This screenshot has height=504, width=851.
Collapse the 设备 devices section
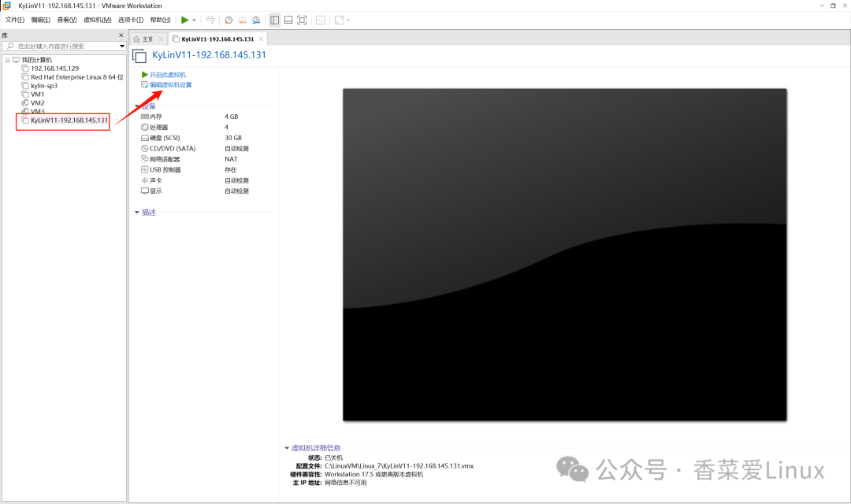click(137, 106)
